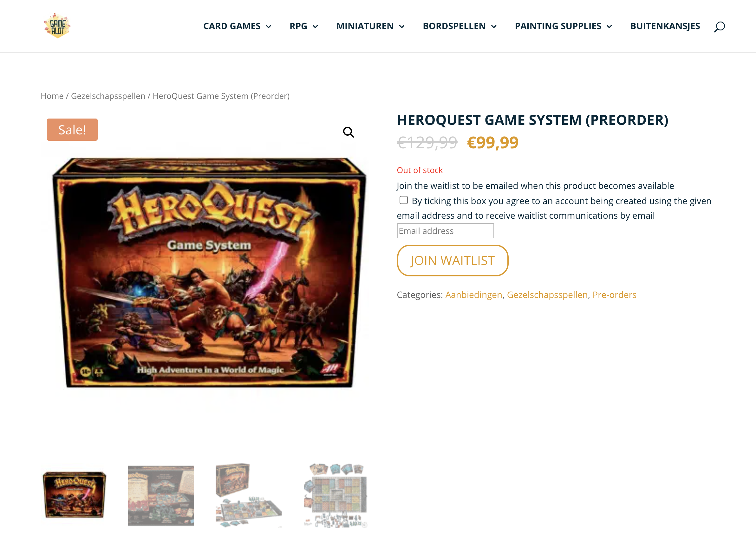Tick the waitlist account agreement checkbox

(403, 200)
